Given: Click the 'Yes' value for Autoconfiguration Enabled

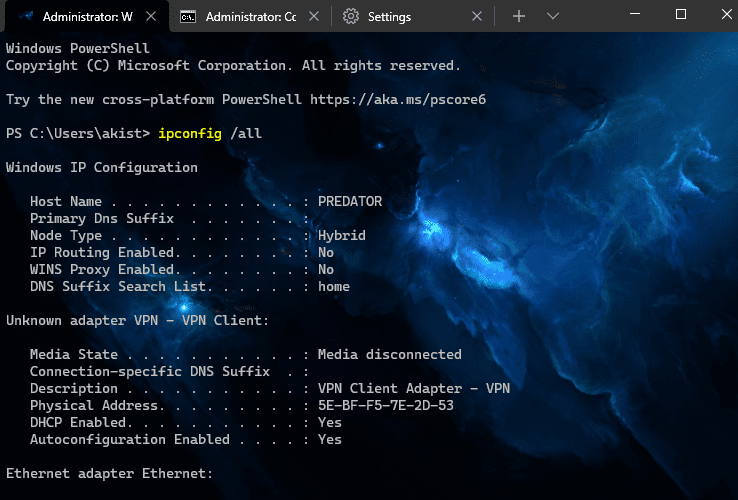Looking at the screenshot, I should pyautogui.click(x=330, y=439).
